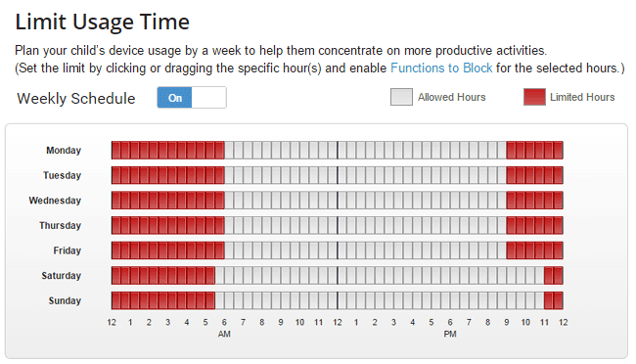This screenshot has height=364, width=636.
Task: Select Tuesday's first cell after the noon marker
Action: click(x=342, y=175)
